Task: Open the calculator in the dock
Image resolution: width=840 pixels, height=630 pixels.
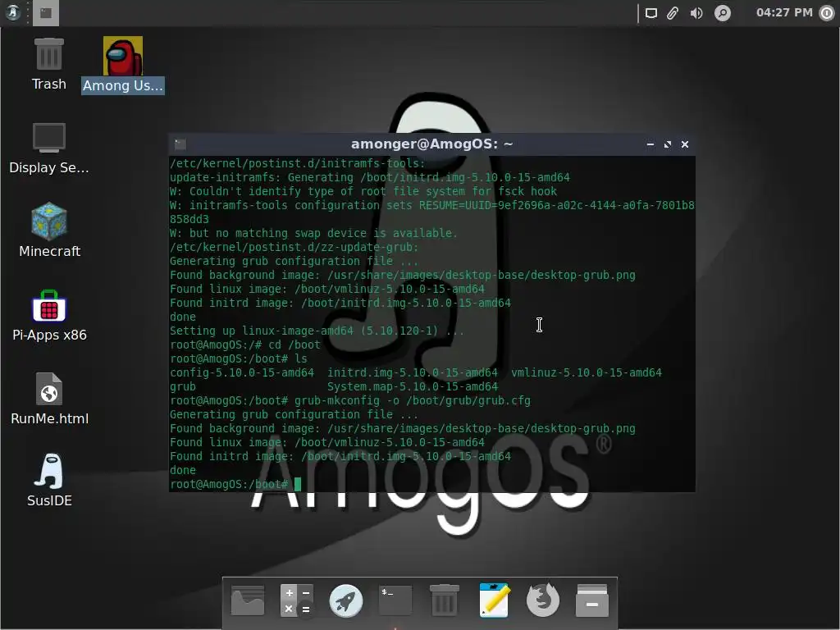Action: tap(296, 600)
